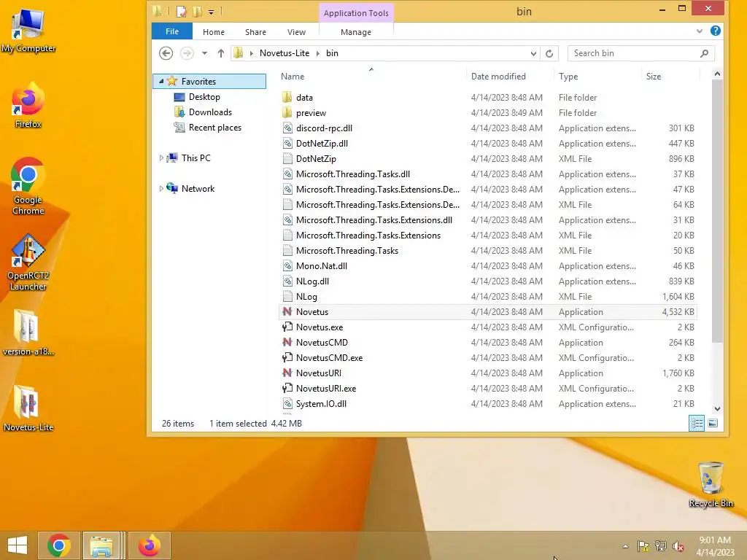Select the Recycle Bin desktop icon

coord(711,484)
